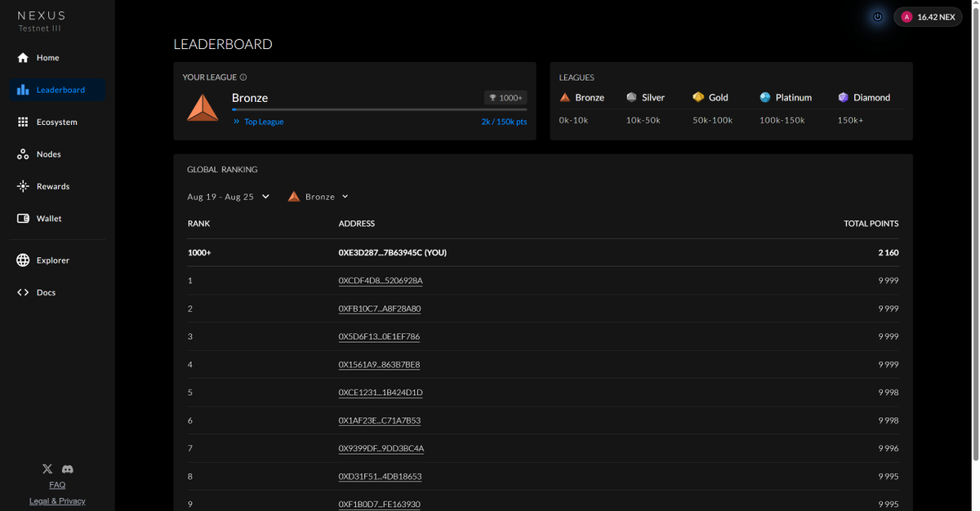
Task: Open the Discord icon in sidebar footer
Action: [x=68, y=469]
